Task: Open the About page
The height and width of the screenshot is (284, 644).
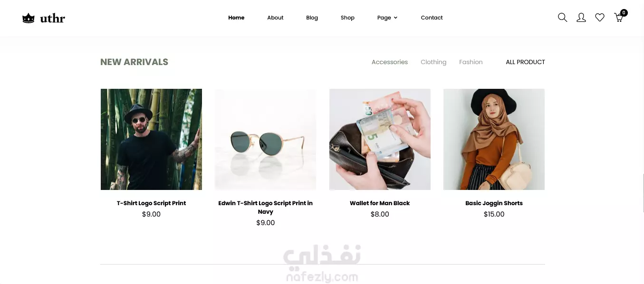Action: 275,18
